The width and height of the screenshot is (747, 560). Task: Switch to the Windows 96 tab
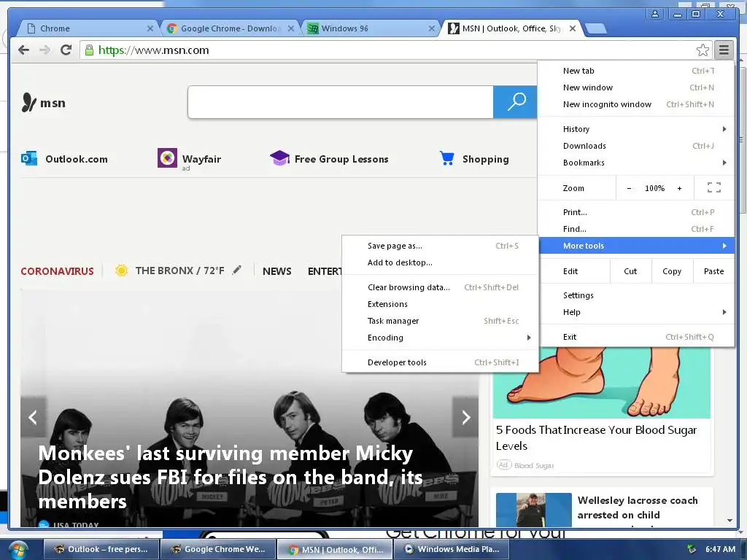371,28
